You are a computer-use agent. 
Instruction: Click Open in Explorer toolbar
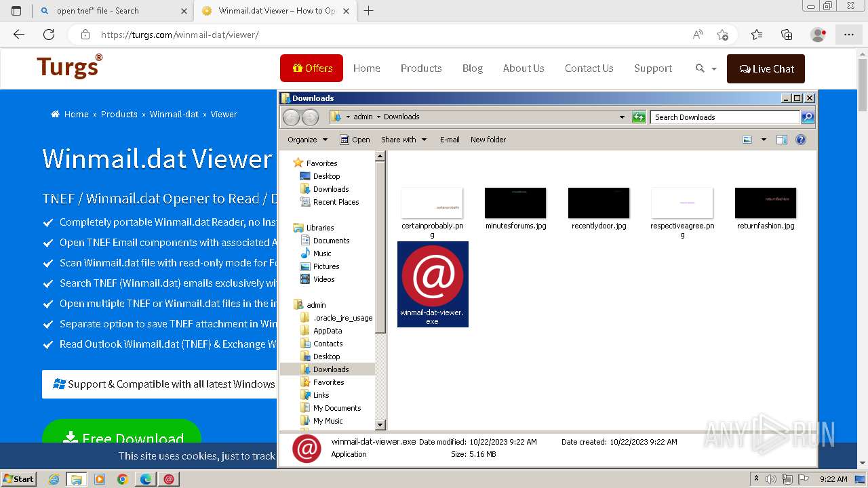click(355, 140)
